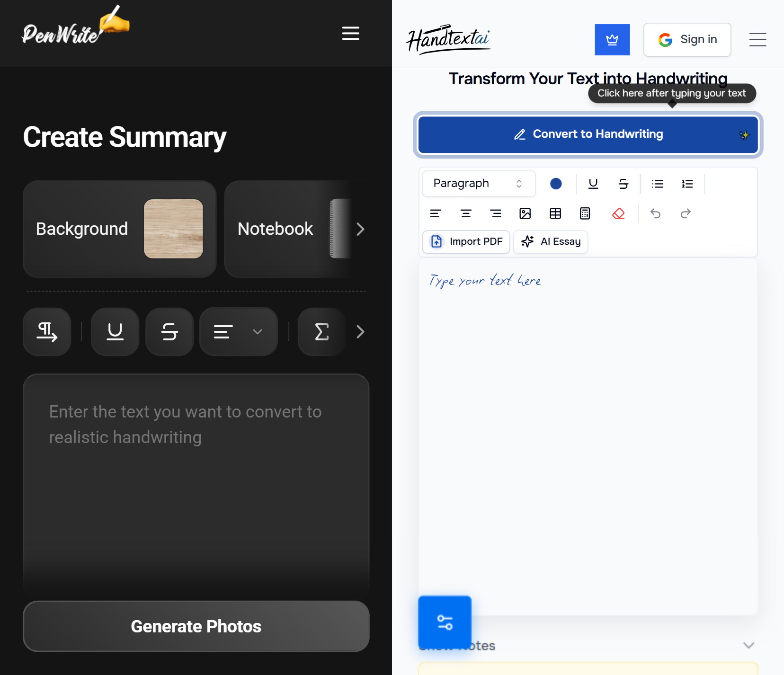The width and height of the screenshot is (784, 675).
Task: Toggle strikethrough in the PenWrite toolbar
Action: (x=169, y=332)
